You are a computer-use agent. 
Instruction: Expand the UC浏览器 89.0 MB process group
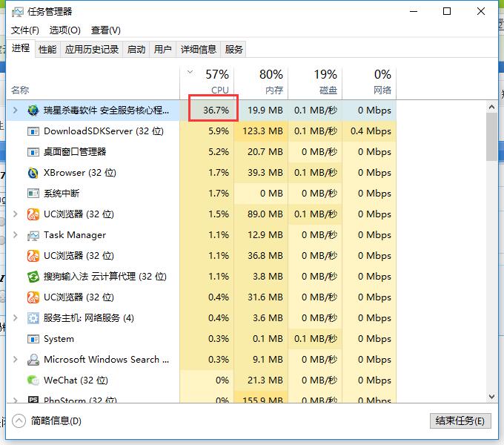pyautogui.click(x=15, y=214)
